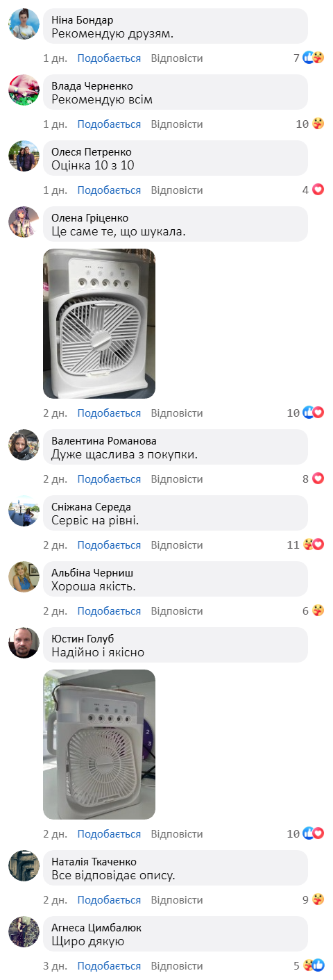Viewport: 333px width, 980px height.
Task: Enlarge fan photo under Надійно і якісно
Action: 99,745
